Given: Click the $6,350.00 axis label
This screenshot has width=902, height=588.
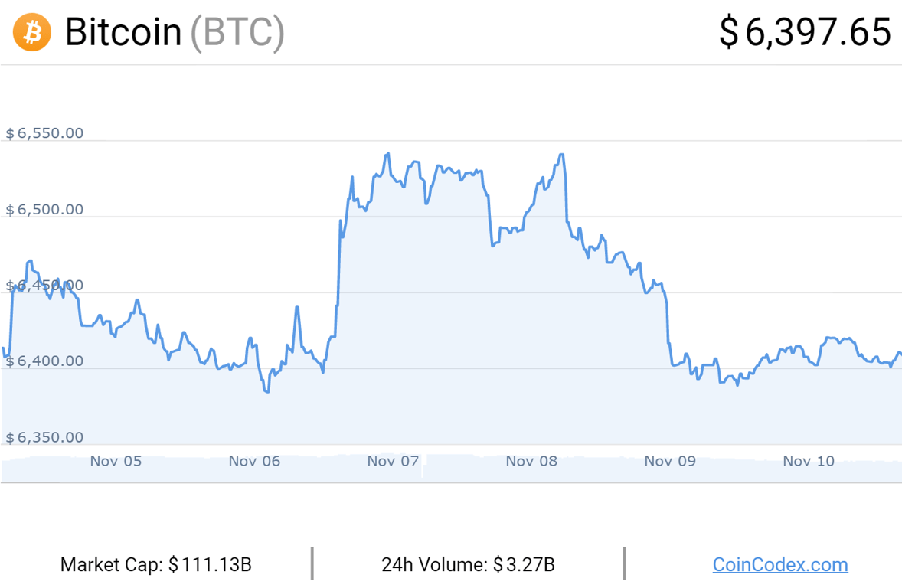Looking at the screenshot, I should [x=44, y=437].
